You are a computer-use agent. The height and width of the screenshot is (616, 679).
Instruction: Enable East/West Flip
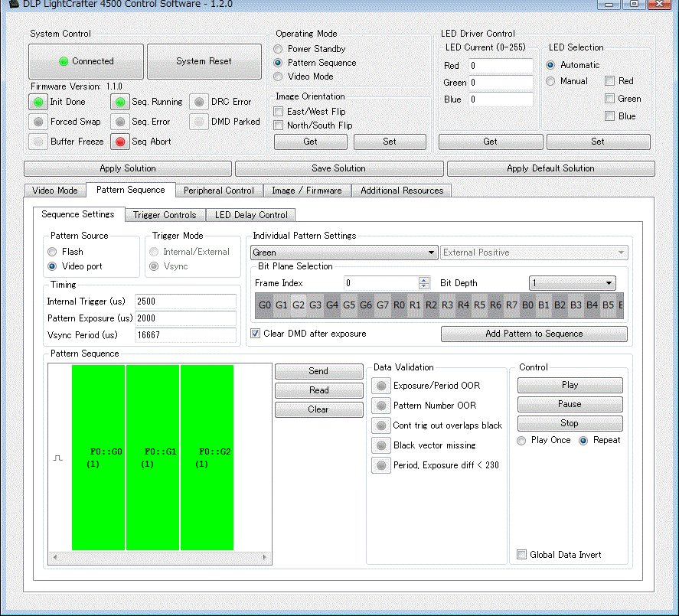tap(279, 112)
